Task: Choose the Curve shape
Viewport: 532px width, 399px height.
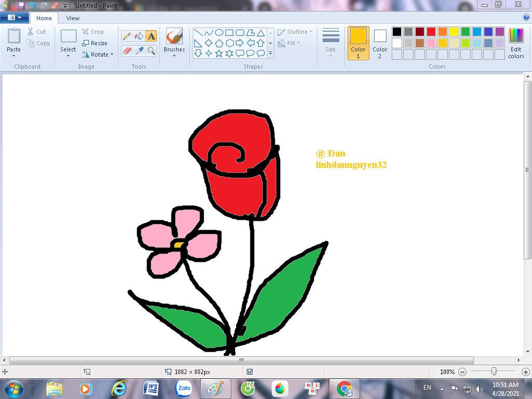Action: (x=209, y=33)
